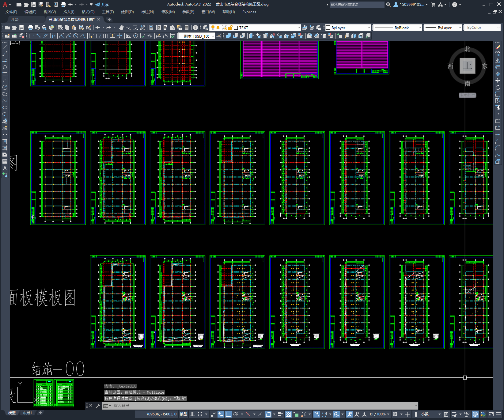Image resolution: width=504 pixels, height=420 pixels.
Task: Click the Center Mark tool
Action: (x=136, y=36)
